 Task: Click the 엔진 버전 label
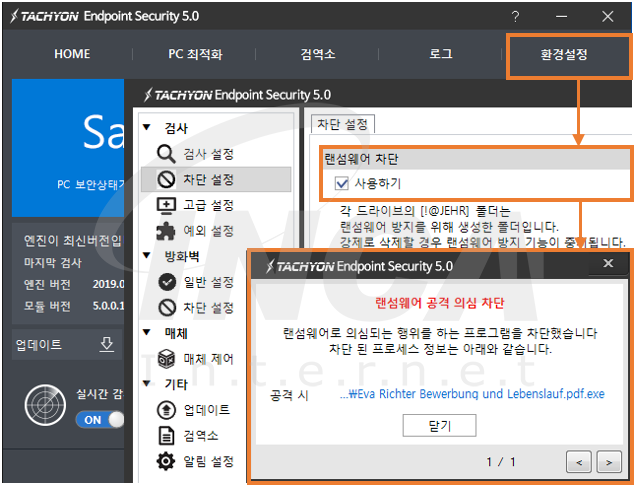click(x=47, y=284)
